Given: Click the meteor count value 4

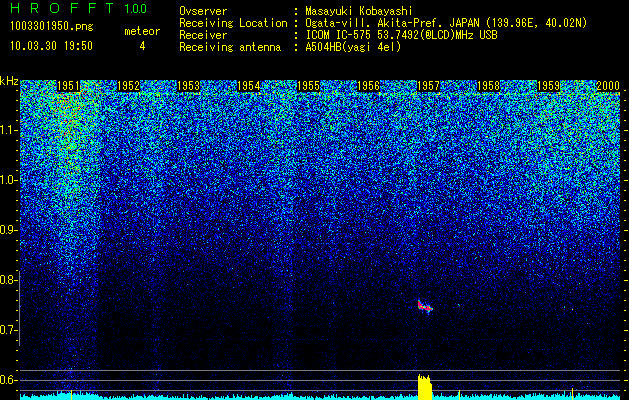Looking at the screenshot, I should [142, 46].
